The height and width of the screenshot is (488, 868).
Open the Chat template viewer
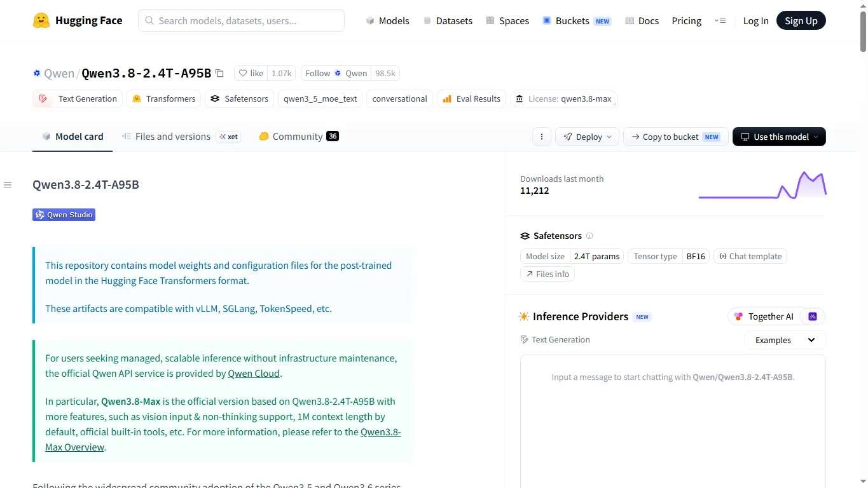tap(750, 256)
